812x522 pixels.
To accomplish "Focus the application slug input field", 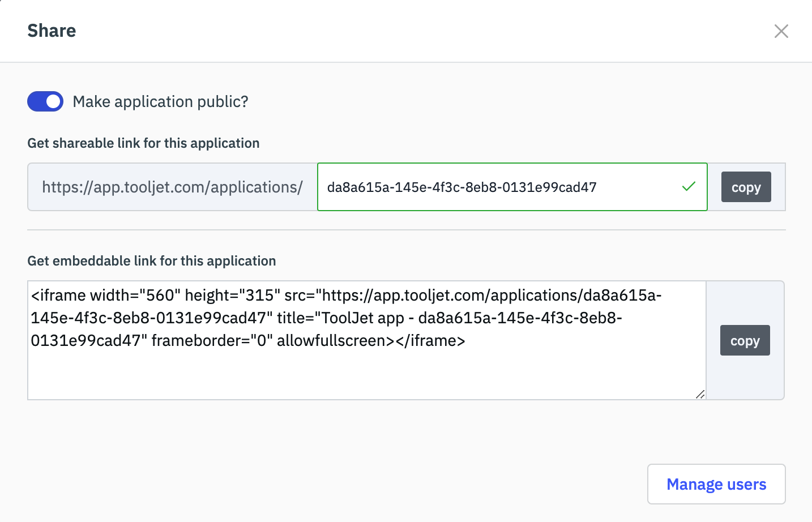I will pyautogui.click(x=498, y=187).
